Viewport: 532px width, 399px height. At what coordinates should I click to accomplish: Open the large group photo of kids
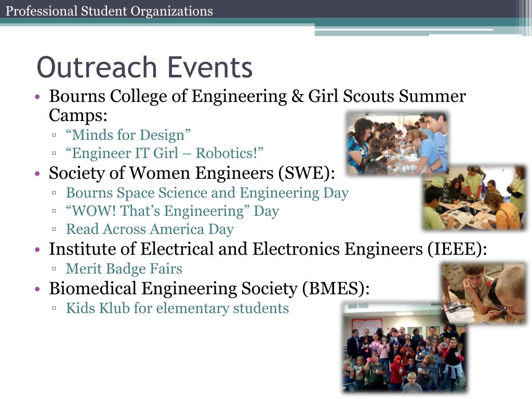(x=404, y=348)
